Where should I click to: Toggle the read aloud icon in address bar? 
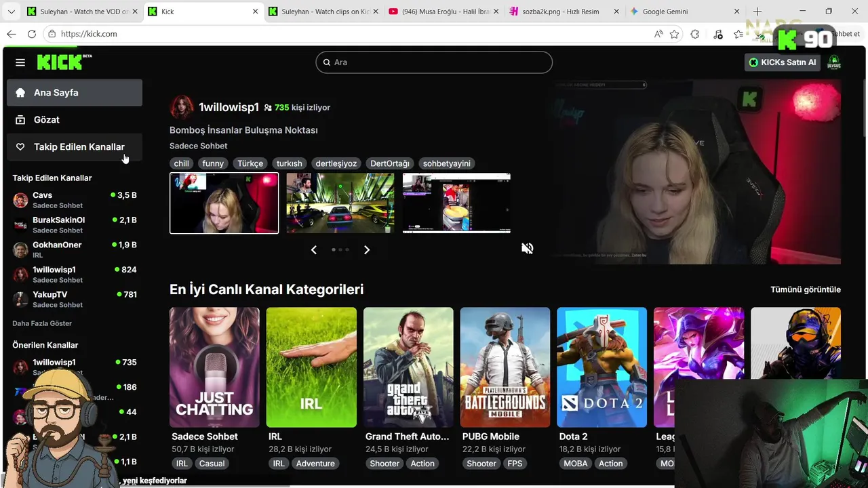658,34
